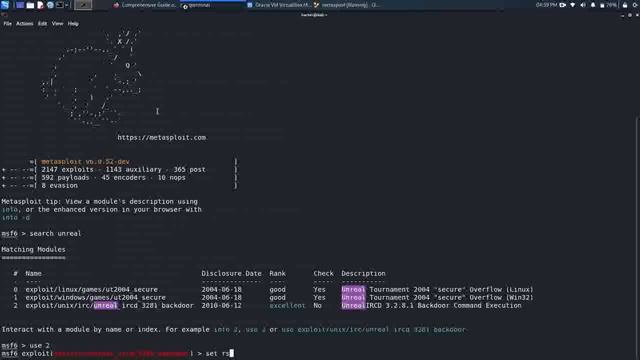Click 'UnrealIRCD 3.2.8.1 Backdoor Command Execution' description
The image size is (640, 360).
point(431,305)
